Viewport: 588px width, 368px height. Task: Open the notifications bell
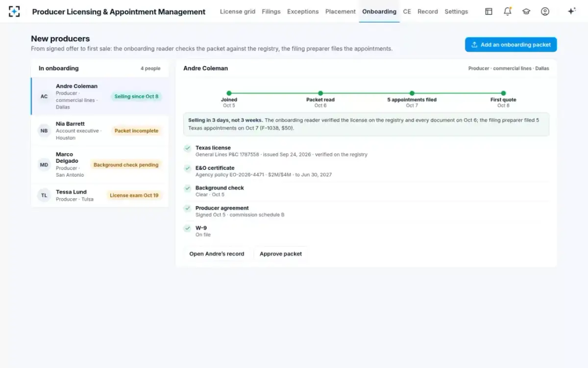click(x=508, y=11)
